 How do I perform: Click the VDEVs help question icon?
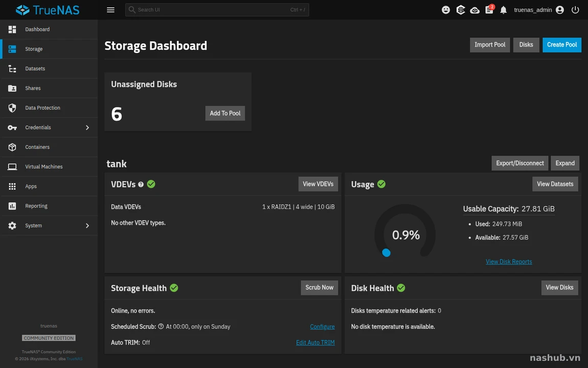(x=141, y=184)
